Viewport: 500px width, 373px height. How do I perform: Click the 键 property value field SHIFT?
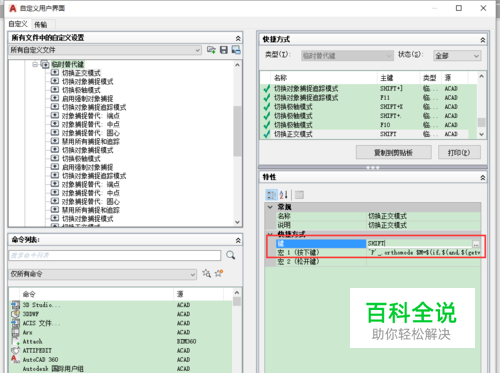click(419, 244)
